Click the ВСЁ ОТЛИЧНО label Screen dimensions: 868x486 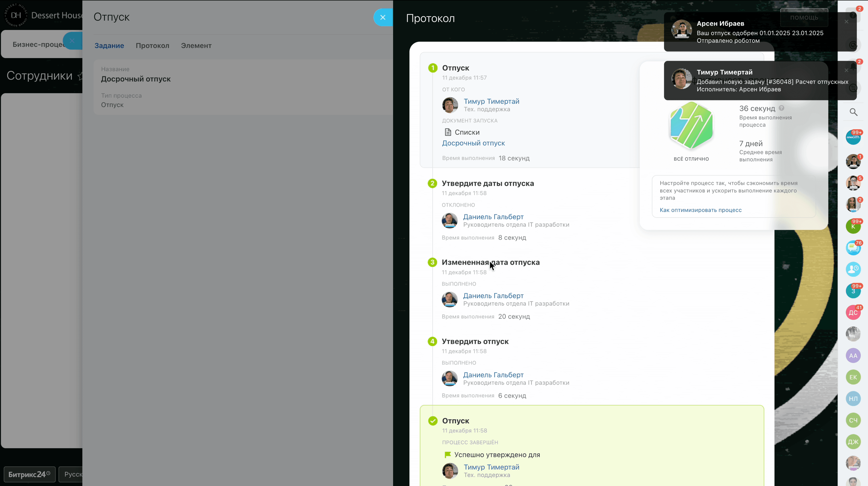(691, 159)
